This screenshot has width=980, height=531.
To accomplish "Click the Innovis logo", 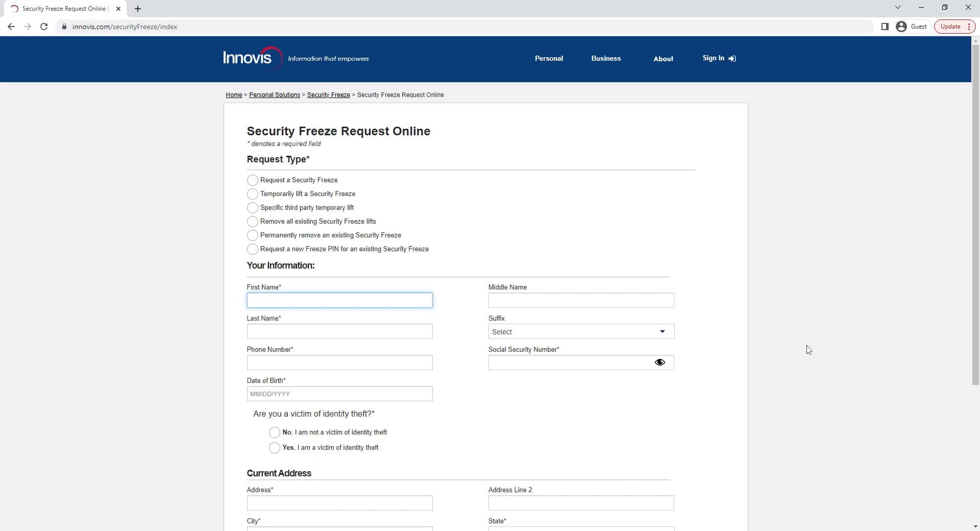I will 252,58.
